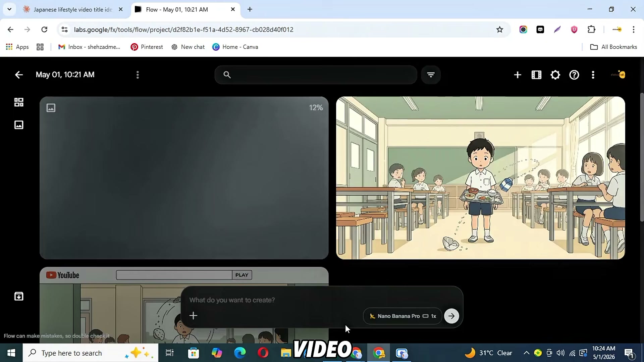This screenshot has width=644, height=362.
Task: Go back to the Flow projects list
Action: pos(19,75)
